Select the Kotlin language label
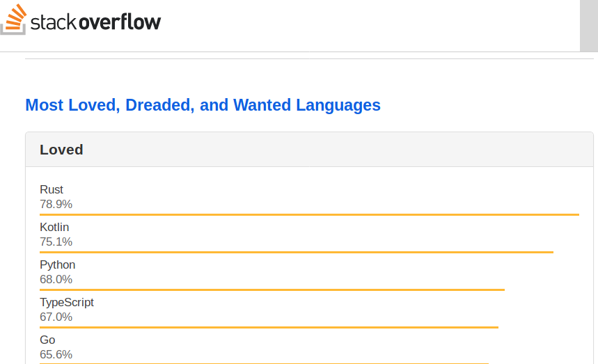598x364 pixels. tap(54, 227)
